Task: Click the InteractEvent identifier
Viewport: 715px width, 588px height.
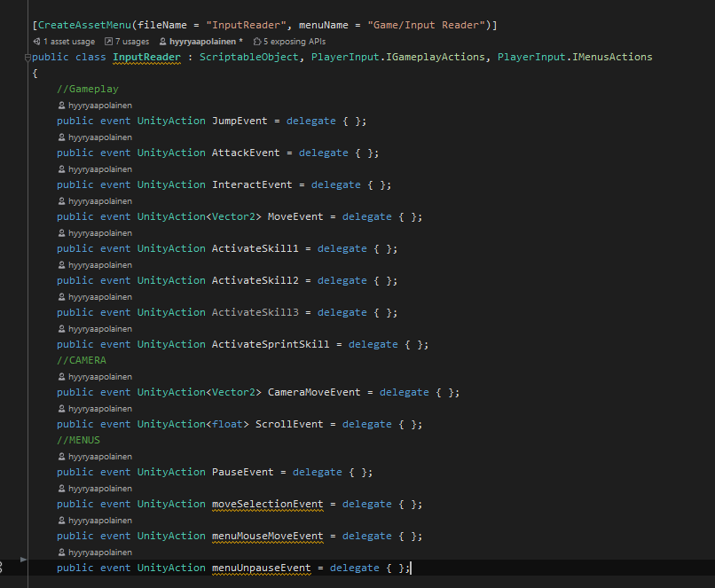Action: (252, 184)
